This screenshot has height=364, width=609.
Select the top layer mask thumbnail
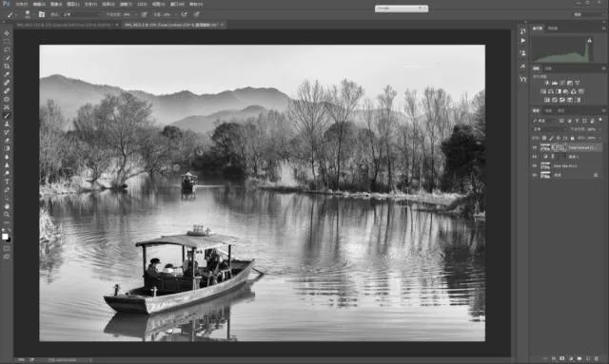[559, 147]
